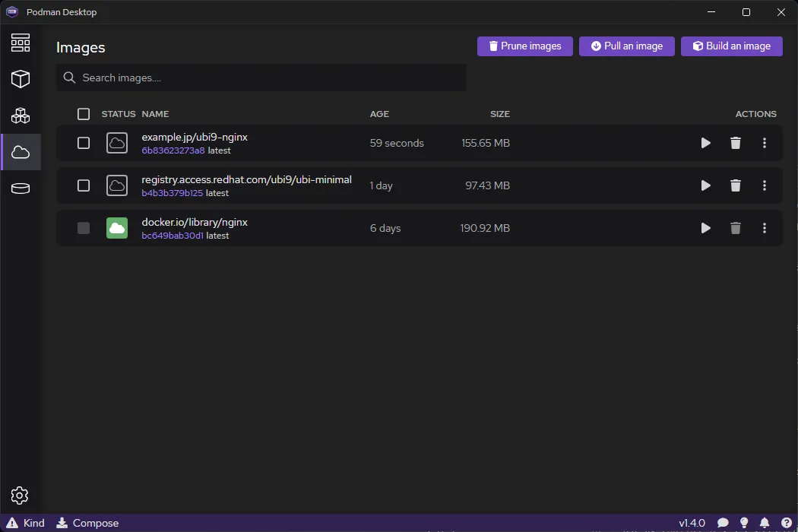Open more actions for example.jp/ubi9-nginx
Viewport: 798px width, 532px height.
click(765, 143)
